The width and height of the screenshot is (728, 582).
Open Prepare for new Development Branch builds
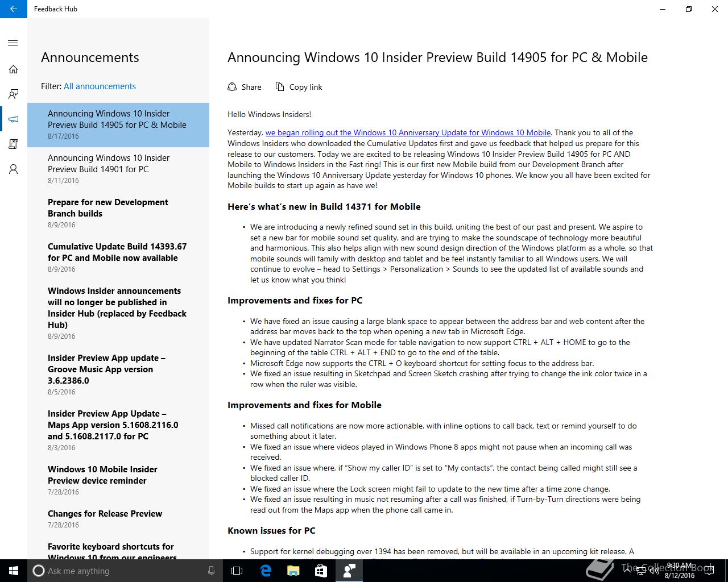coord(118,214)
